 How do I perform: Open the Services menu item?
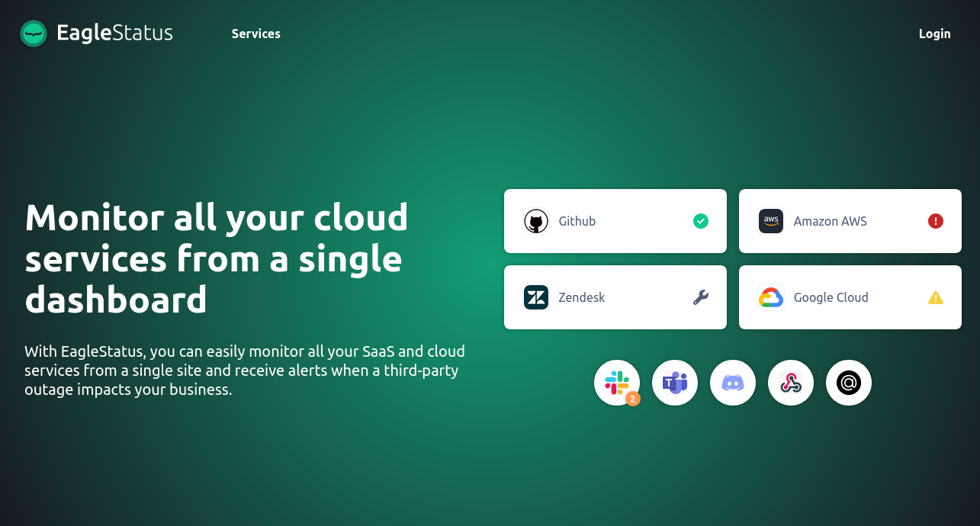256,34
